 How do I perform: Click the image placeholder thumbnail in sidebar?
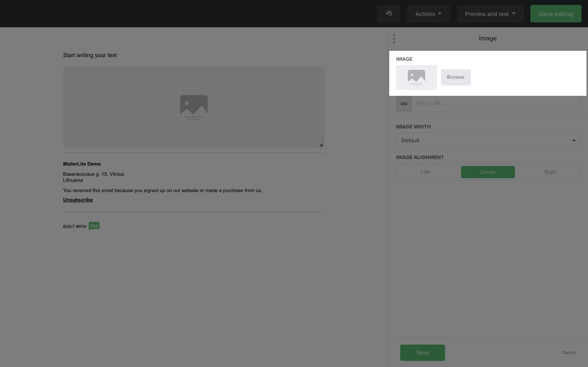[416, 77]
